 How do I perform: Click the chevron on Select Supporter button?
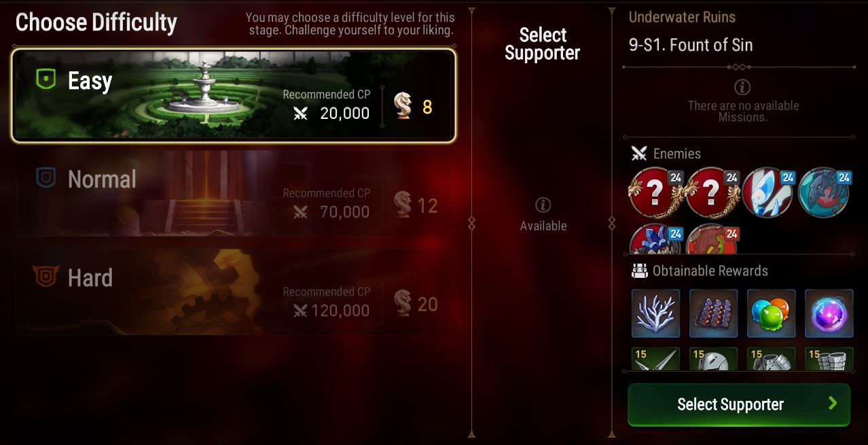click(x=833, y=404)
